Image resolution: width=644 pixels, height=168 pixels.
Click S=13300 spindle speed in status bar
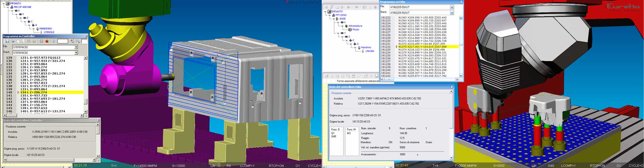tap(178, 166)
